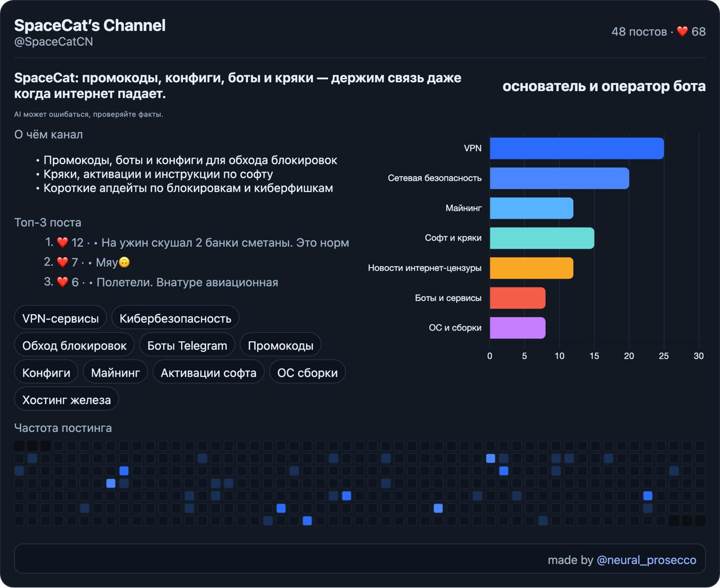Viewport: 720px width, 588px height.
Task: Choose the Обход блокировок tag
Action: (x=74, y=345)
